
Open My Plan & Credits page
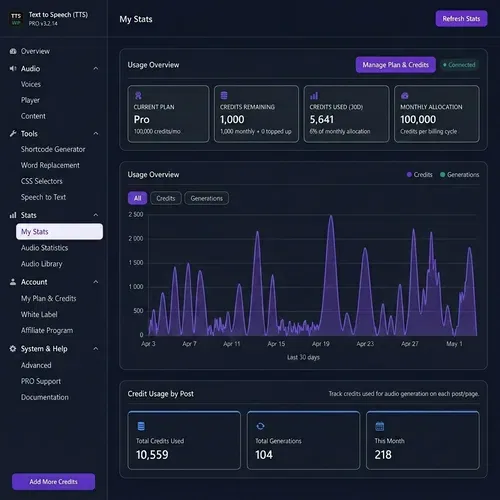pos(49,299)
